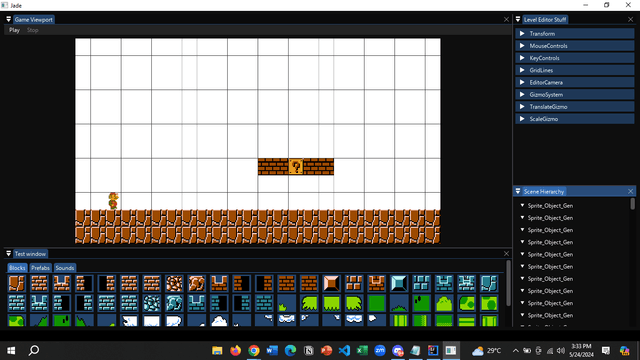Select the Game Viewport tab
The width and height of the screenshot is (640, 360).
(33, 20)
